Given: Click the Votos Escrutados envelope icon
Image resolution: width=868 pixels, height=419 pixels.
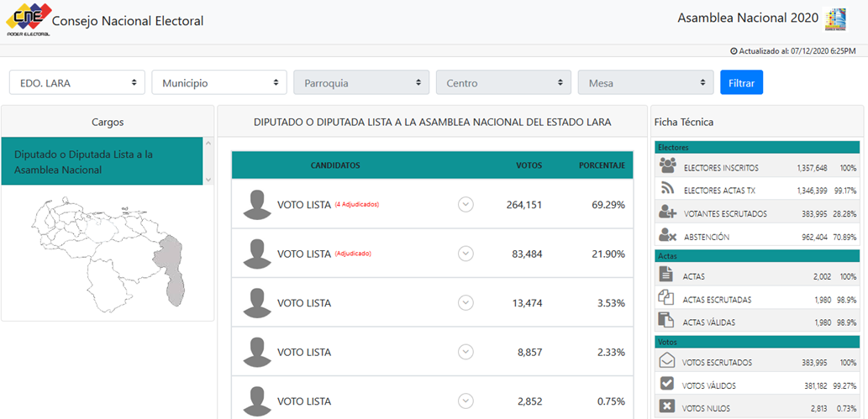Looking at the screenshot, I should click(x=666, y=361).
